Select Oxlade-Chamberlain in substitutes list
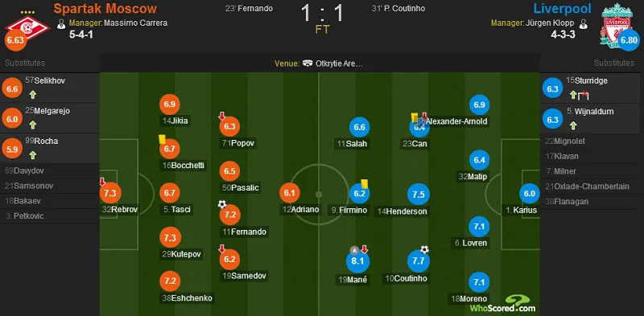Screen dimensions: 644x316 pos(590,187)
